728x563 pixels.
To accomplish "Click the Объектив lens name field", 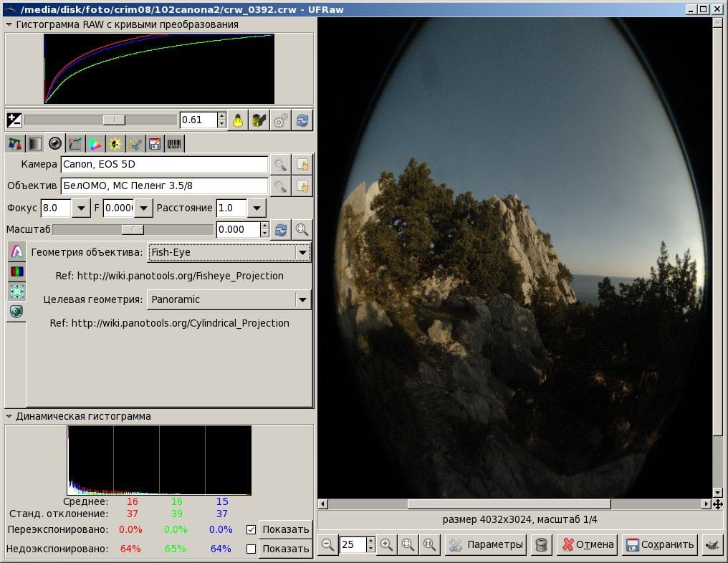I will pyautogui.click(x=164, y=186).
